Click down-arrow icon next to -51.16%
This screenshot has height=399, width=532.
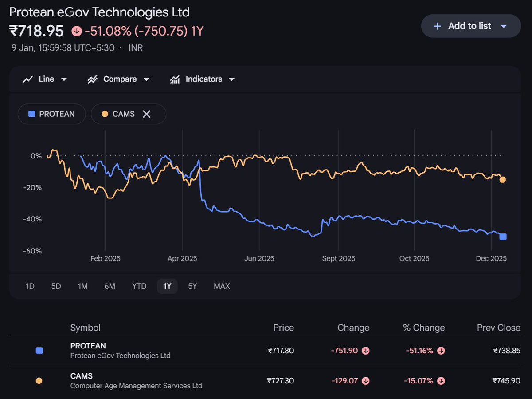(x=441, y=351)
